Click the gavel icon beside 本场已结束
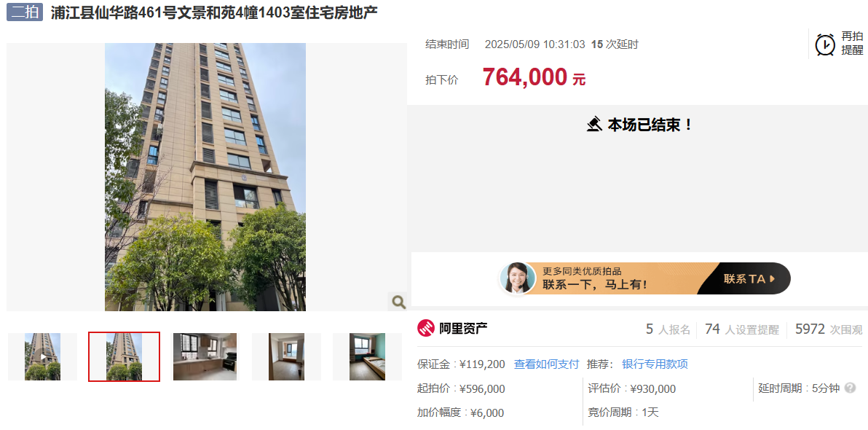The width and height of the screenshot is (868, 430). coord(594,124)
